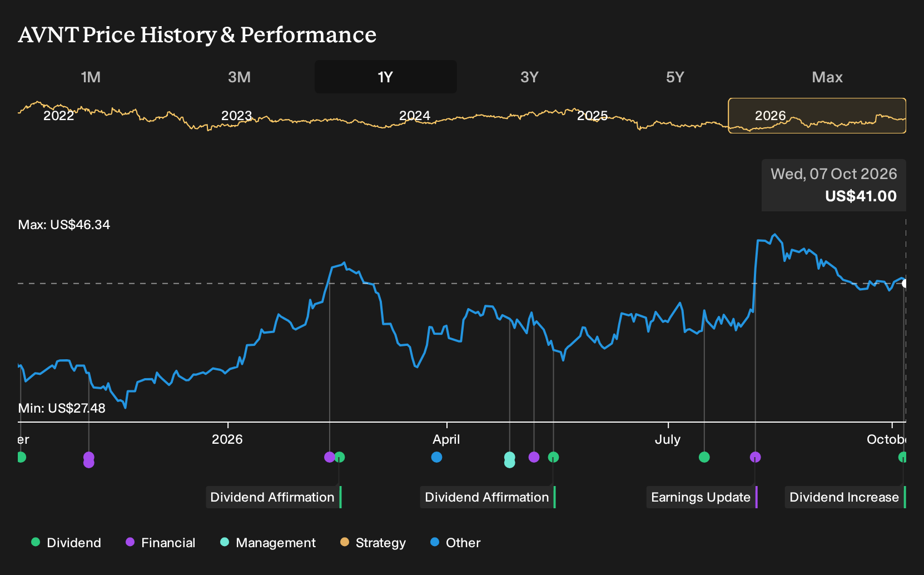Click the purple Financial dot above Earnings Update

point(755,457)
